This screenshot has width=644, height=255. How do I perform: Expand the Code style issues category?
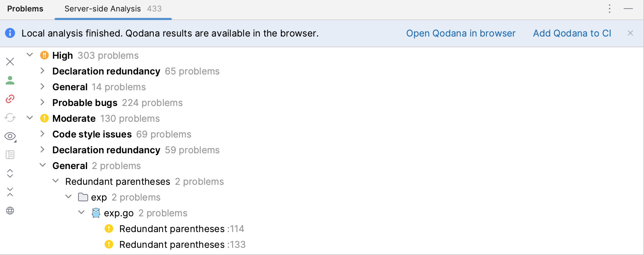(43, 134)
